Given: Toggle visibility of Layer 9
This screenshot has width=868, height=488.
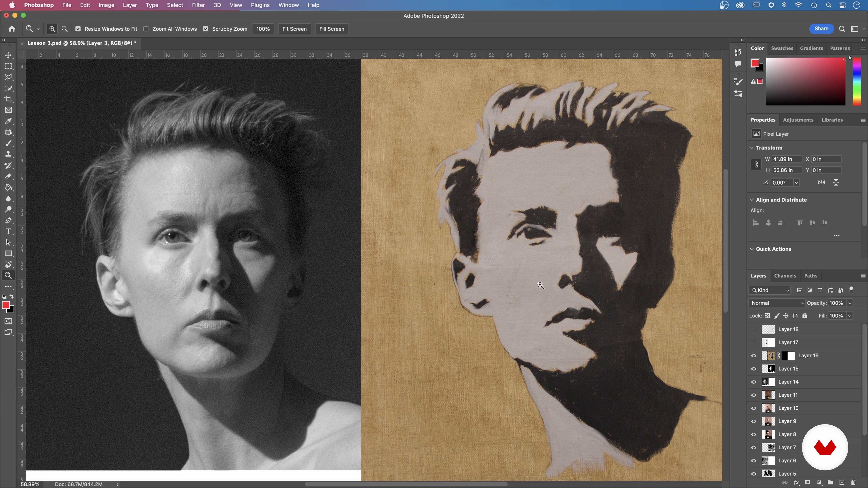Looking at the screenshot, I should point(753,421).
